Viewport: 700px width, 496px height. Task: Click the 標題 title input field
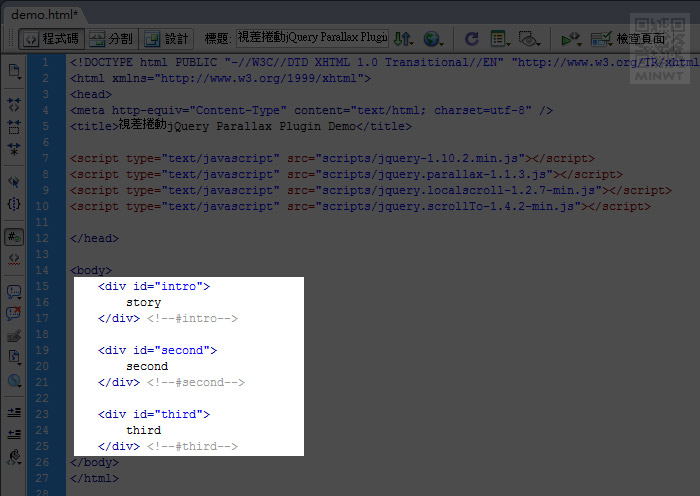312,38
